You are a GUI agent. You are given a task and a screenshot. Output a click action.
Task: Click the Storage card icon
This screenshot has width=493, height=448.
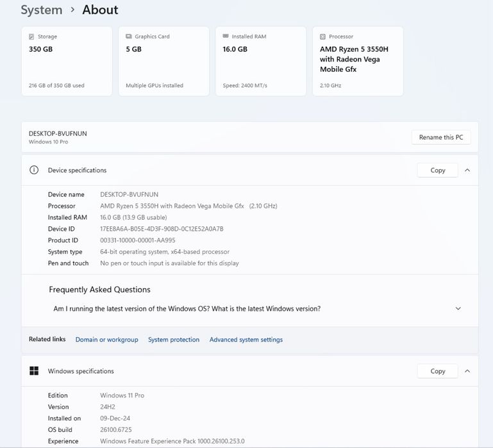(32, 37)
